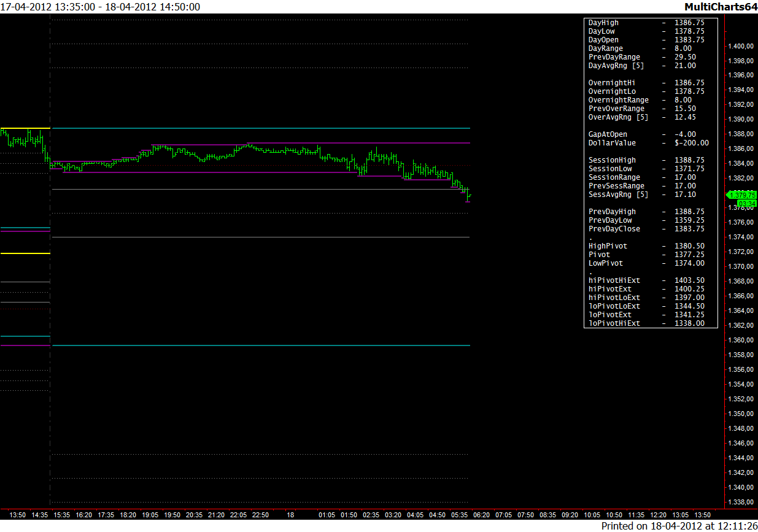Image resolution: width=758 pixels, height=532 pixels.
Task: Select the 1,360.00 price axis label
Action: [741, 341]
